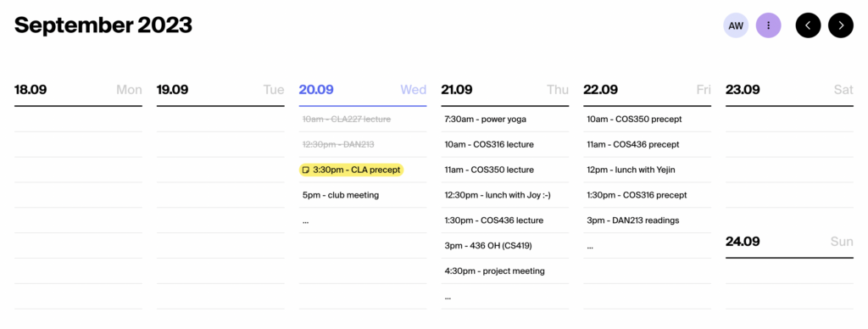Select the 21.09 Thu column header
The image size is (868, 329).
(505, 90)
